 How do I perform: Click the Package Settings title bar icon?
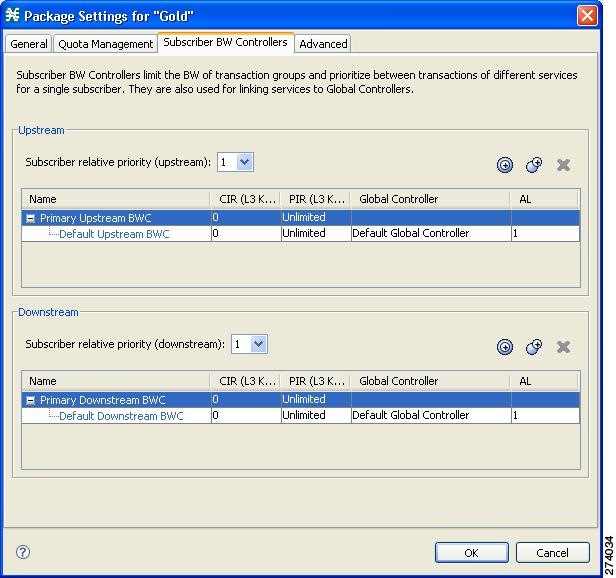[x=12, y=15]
